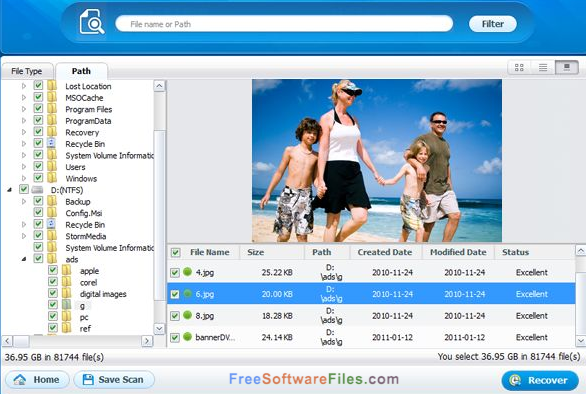This screenshot has height=394, width=586.
Task: Expand the MSOCache tree node
Action: tap(24, 98)
